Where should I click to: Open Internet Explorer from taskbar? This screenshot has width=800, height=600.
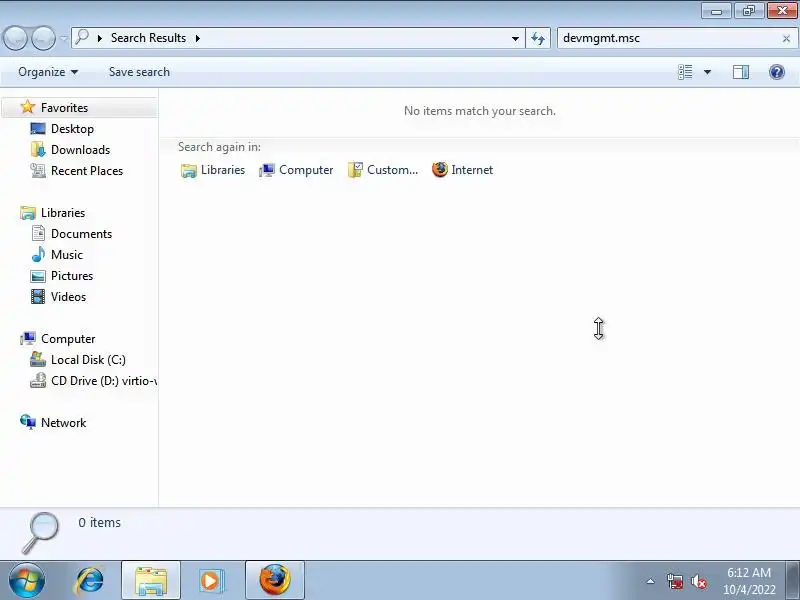click(x=90, y=581)
